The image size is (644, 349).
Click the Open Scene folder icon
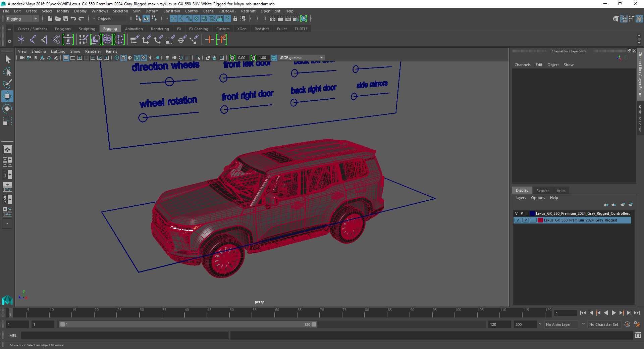tap(58, 19)
